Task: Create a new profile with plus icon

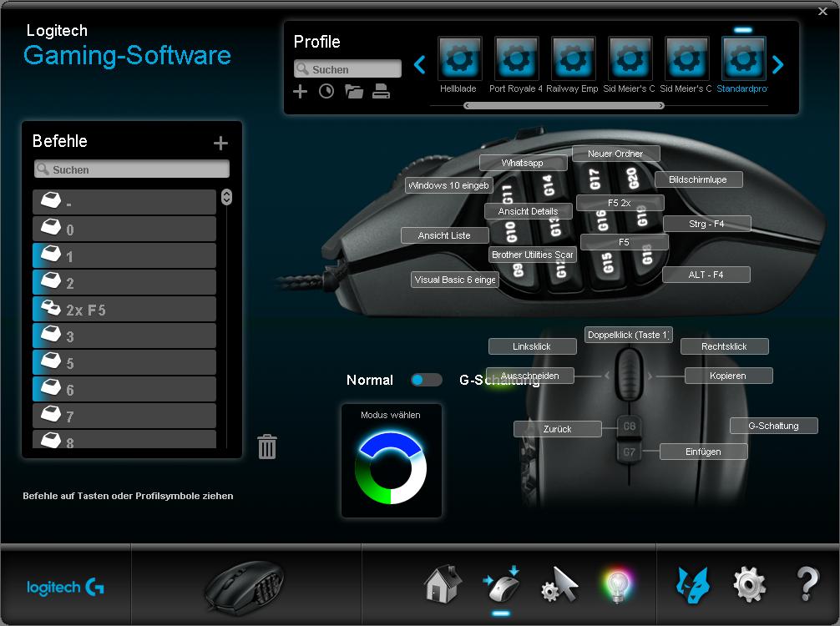Action: 300,92
